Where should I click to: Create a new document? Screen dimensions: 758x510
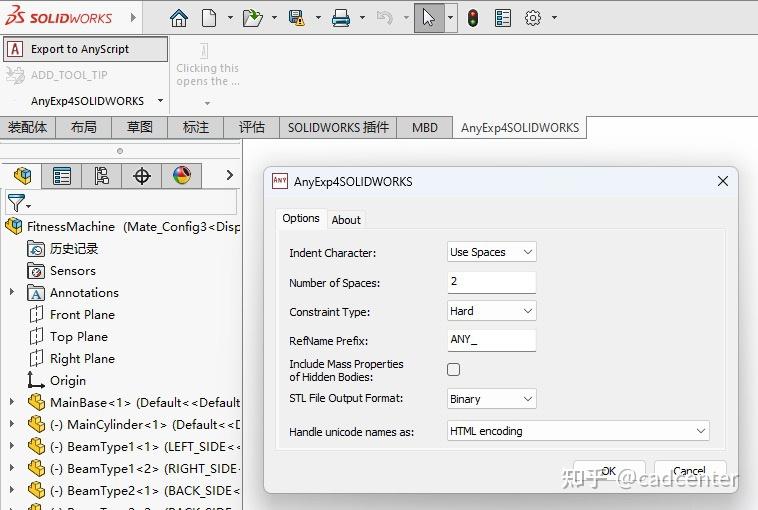pos(209,18)
